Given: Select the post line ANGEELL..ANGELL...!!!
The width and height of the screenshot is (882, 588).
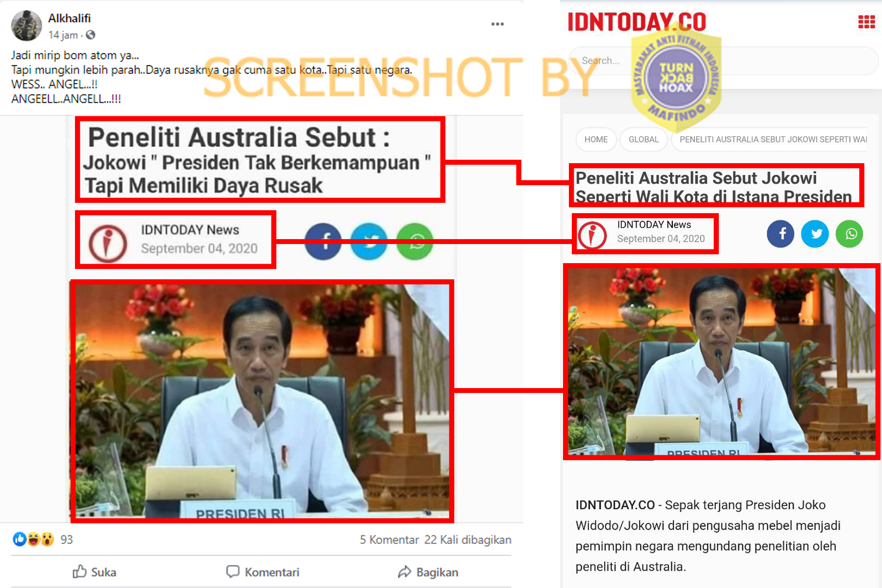Looking at the screenshot, I should pos(66,99).
